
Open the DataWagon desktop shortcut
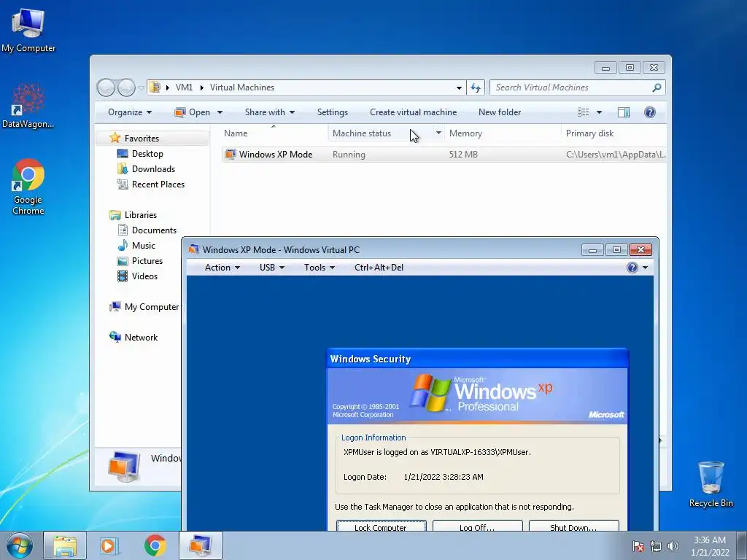[28, 106]
